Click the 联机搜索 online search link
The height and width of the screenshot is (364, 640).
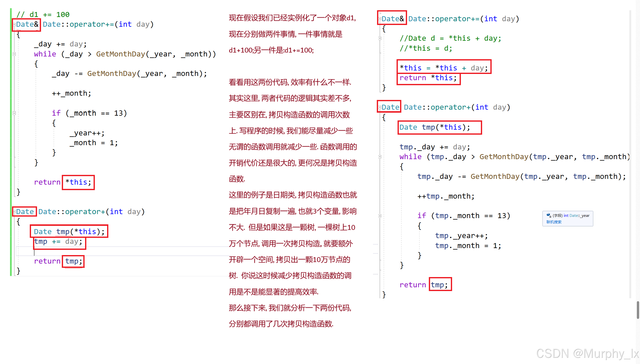pyautogui.click(x=554, y=222)
